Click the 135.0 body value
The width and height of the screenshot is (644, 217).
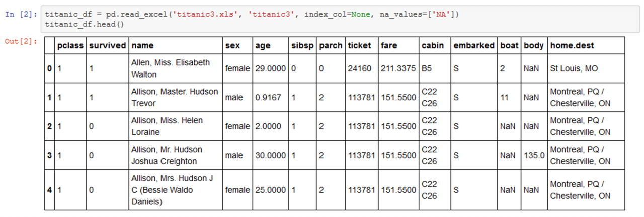(x=534, y=156)
